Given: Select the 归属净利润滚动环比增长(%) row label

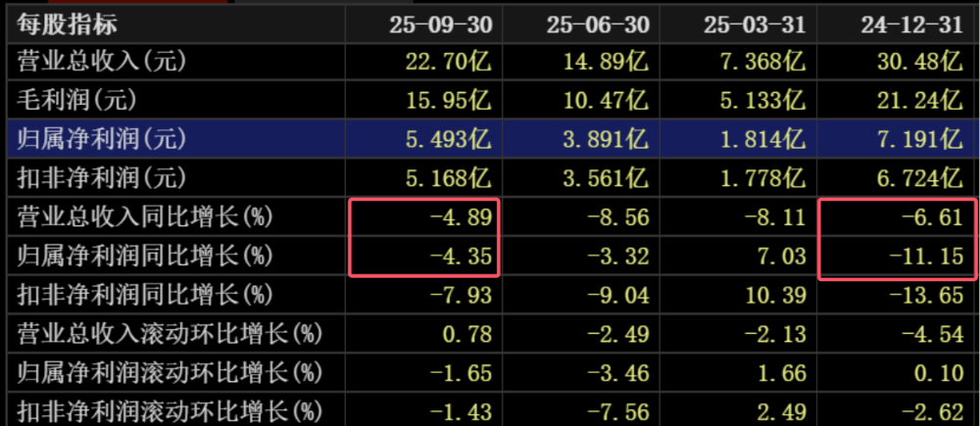Looking at the screenshot, I should 170,373.
